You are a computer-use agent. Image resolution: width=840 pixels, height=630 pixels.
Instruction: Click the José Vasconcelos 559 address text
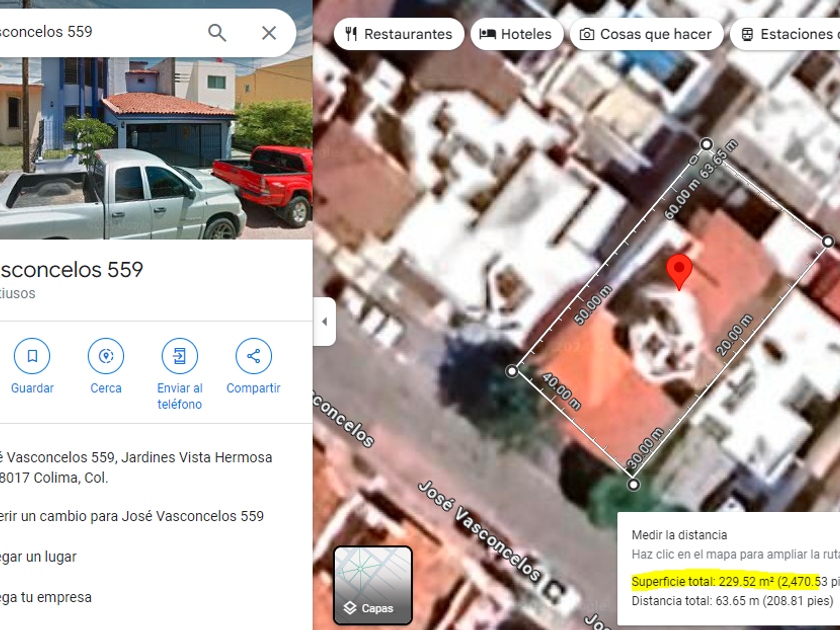136,467
